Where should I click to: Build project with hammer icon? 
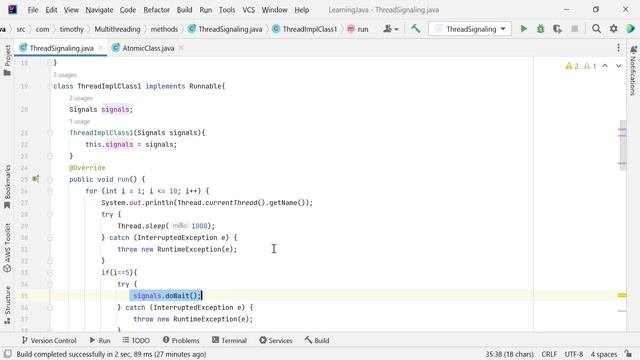click(x=416, y=29)
